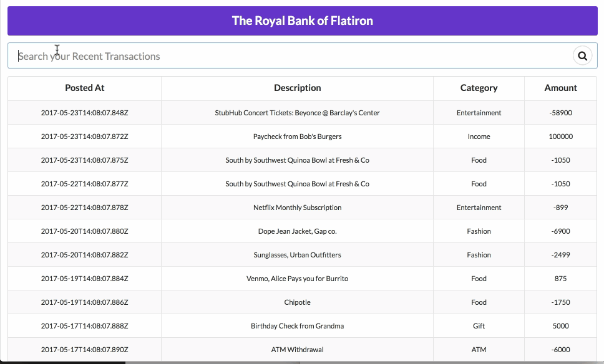Viewport: 604px width, 364px height.
Task: Click the Netflix Monthly Subscription entry
Action: coord(297,208)
